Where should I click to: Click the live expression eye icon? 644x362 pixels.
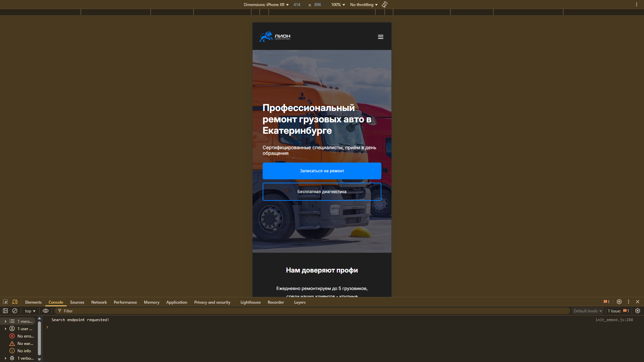pos(46,311)
